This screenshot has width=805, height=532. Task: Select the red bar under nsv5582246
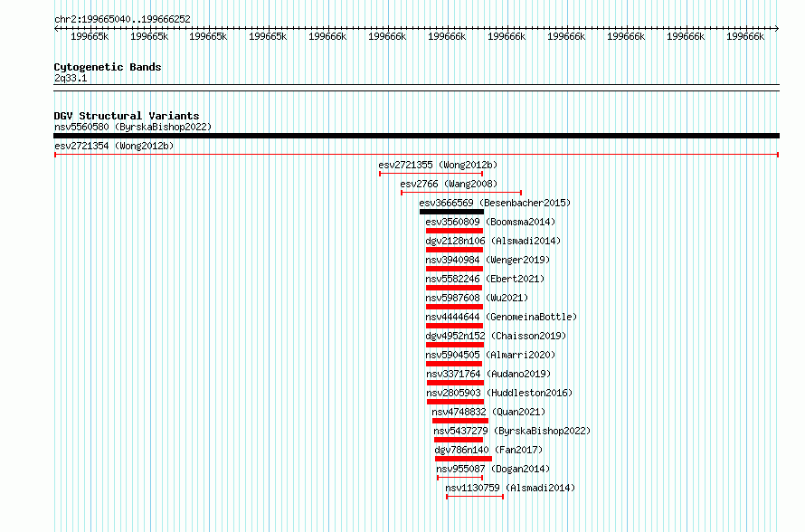pos(454,288)
